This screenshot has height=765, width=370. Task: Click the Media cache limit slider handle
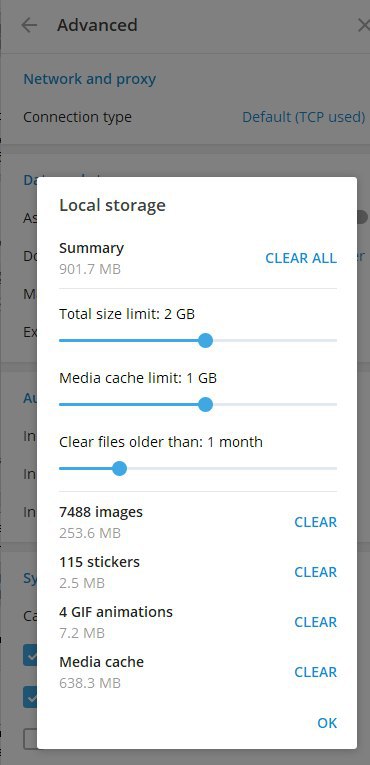click(x=206, y=404)
